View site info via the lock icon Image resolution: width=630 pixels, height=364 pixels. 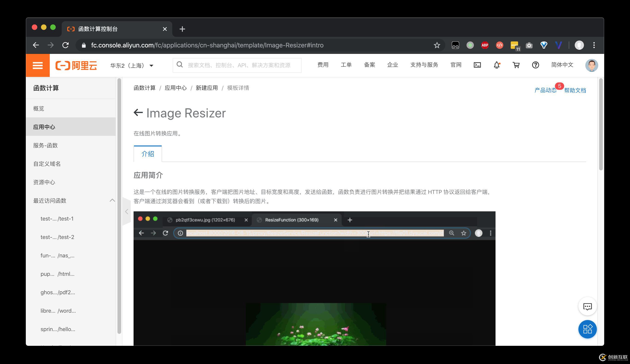click(x=84, y=45)
